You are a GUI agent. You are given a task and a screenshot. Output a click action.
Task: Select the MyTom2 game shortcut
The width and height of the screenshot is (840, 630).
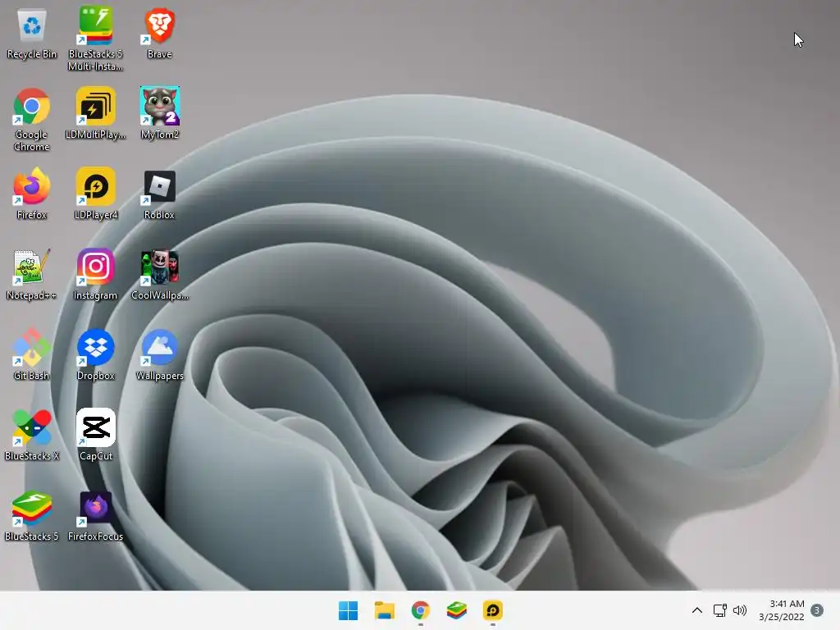pyautogui.click(x=160, y=113)
